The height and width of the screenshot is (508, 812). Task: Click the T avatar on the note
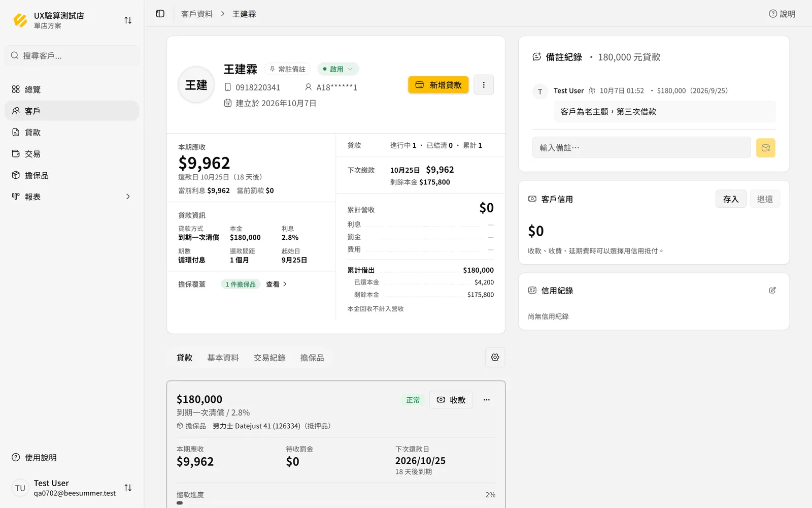pyautogui.click(x=540, y=91)
